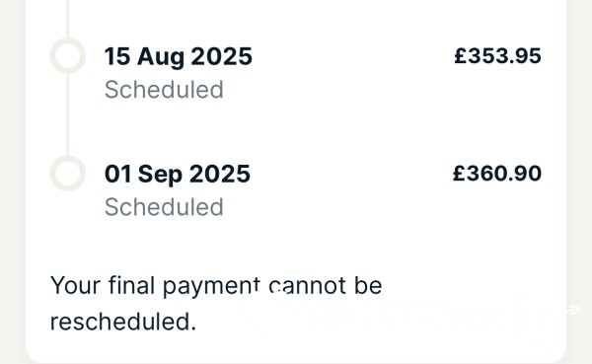This screenshot has height=364, width=592.
Task: Click the word 'rescheduled.' in the notice
Action: pos(123,322)
